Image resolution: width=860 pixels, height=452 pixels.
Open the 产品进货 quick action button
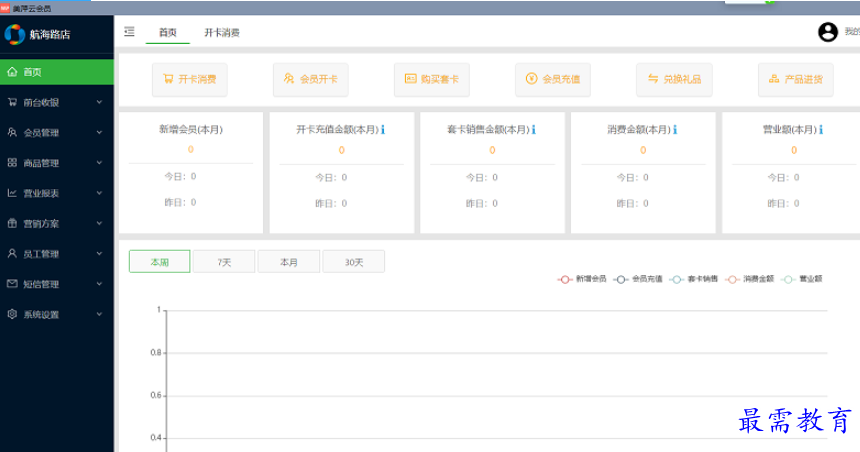click(x=796, y=80)
